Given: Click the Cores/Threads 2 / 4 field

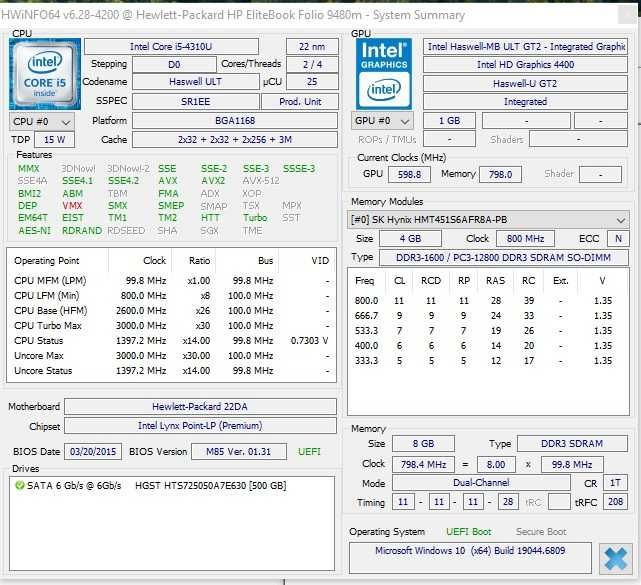Looking at the screenshot, I should [x=312, y=65].
